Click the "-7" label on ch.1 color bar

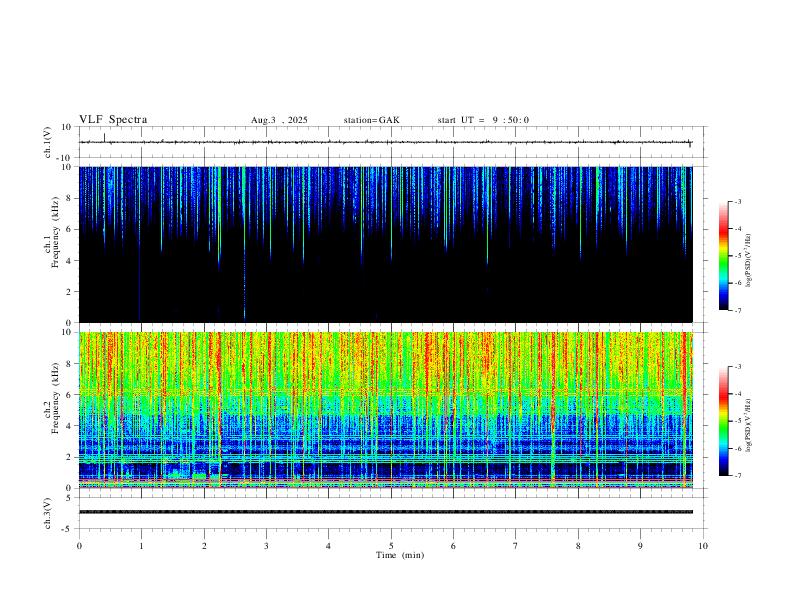[737, 311]
